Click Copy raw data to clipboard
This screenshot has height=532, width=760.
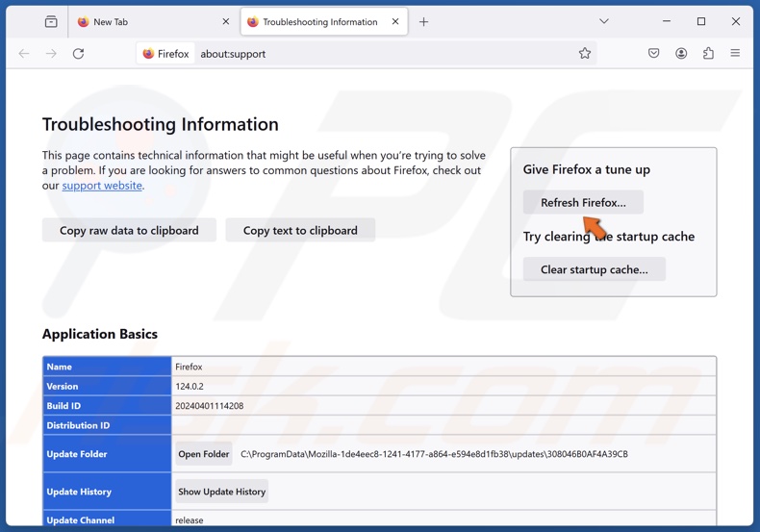tap(129, 230)
